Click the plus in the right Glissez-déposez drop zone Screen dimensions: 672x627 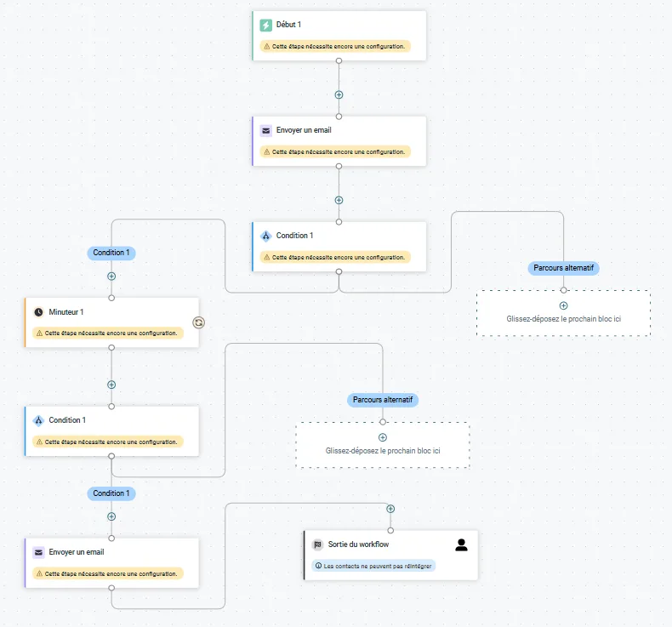564,305
